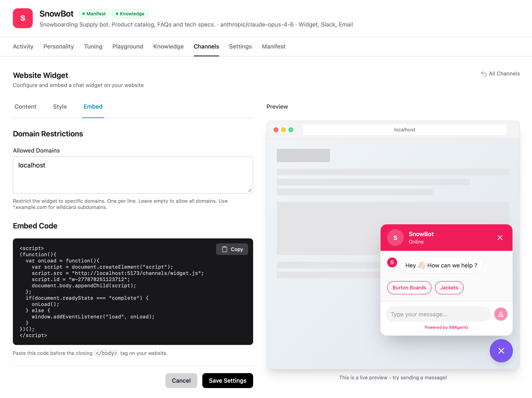Close the SnowBot chat widget preview
This screenshot has width=532, height=398.
(500, 238)
